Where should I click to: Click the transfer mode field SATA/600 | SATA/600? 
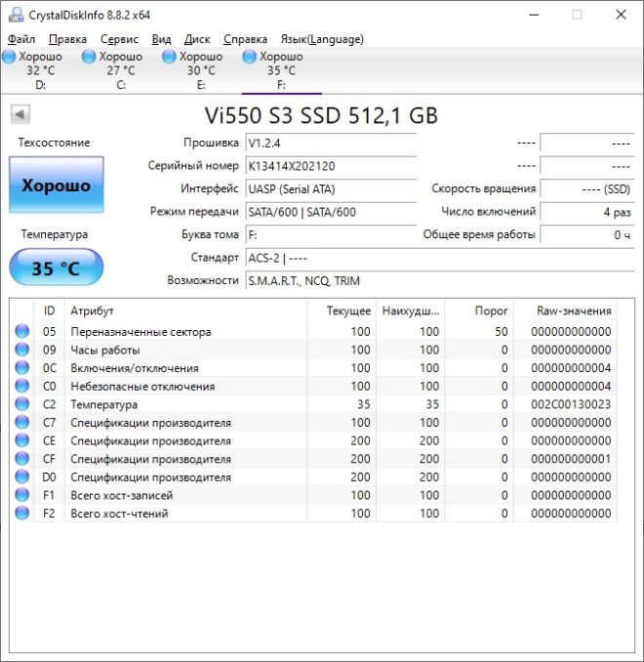click(331, 212)
